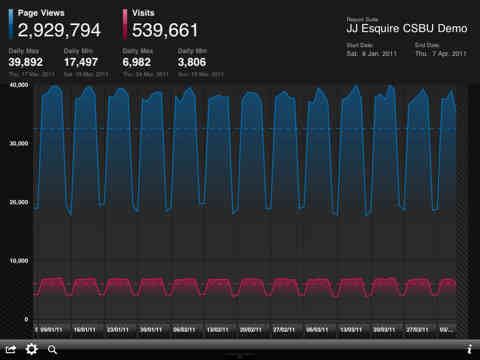Click the Visits total 539,661
The width and height of the screenshot is (480, 360).
tap(165, 30)
